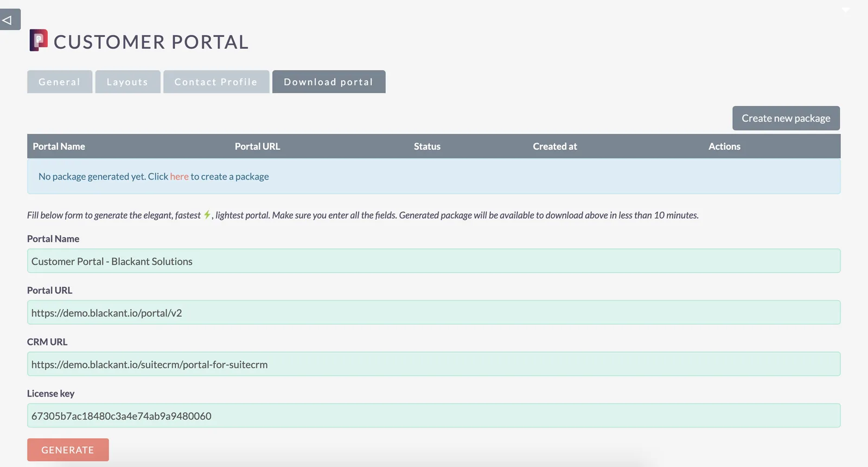The width and height of the screenshot is (868, 467).
Task: Open the Contact Profile tab
Action: tap(216, 82)
